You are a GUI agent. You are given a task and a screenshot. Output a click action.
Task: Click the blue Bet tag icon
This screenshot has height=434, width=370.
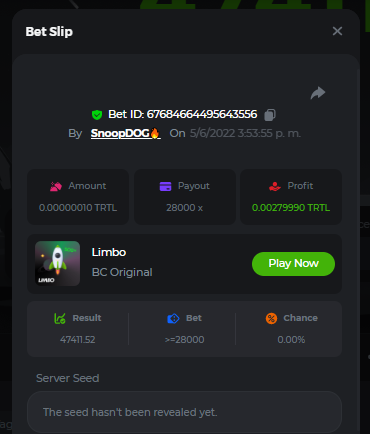click(173, 319)
